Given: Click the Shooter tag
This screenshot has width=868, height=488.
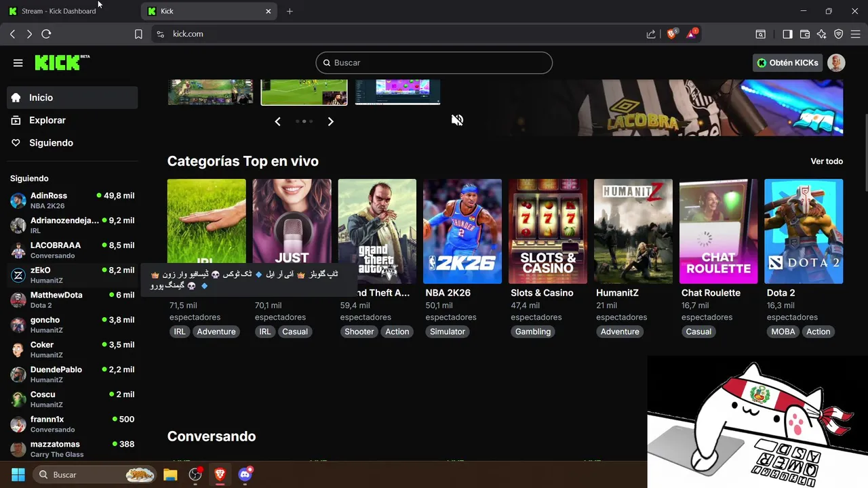Looking at the screenshot, I should point(359,331).
